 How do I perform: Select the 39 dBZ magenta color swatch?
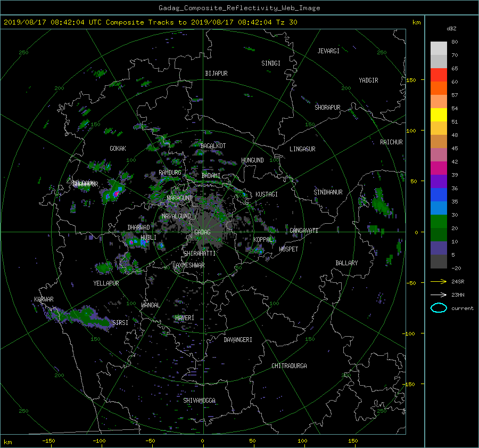pos(439,168)
